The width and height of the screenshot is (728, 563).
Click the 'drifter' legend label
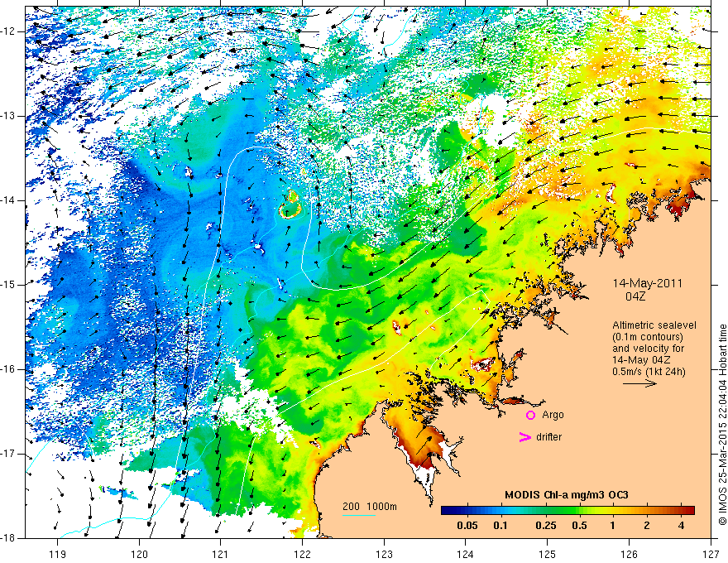(548, 437)
